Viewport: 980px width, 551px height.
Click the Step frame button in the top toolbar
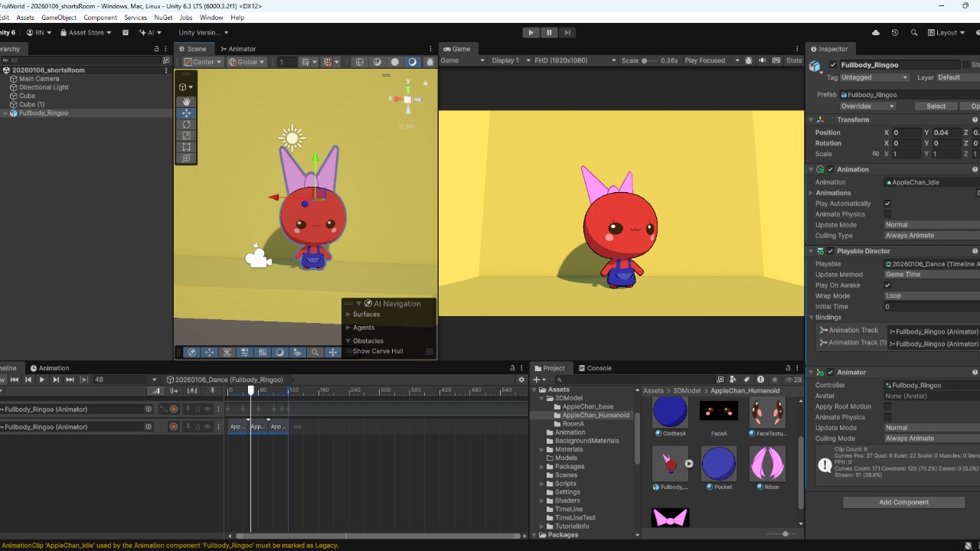coord(567,32)
